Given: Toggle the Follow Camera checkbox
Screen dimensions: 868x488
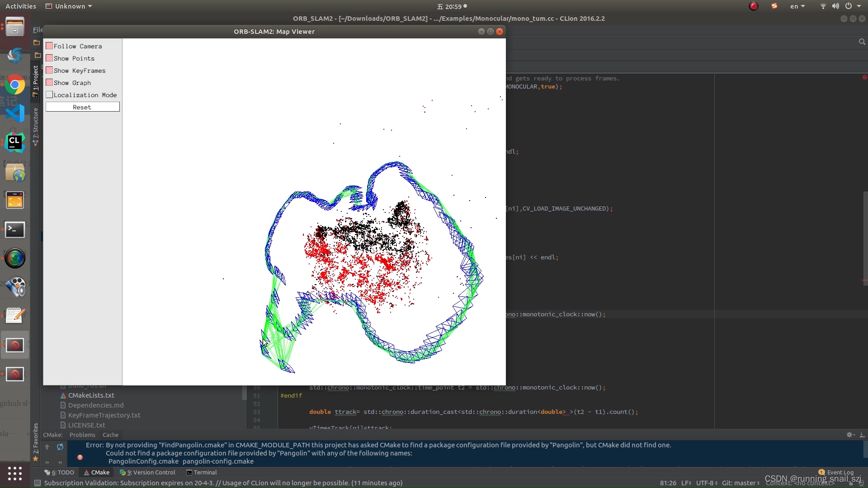Looking at the screenshot, I should point(49,46).
